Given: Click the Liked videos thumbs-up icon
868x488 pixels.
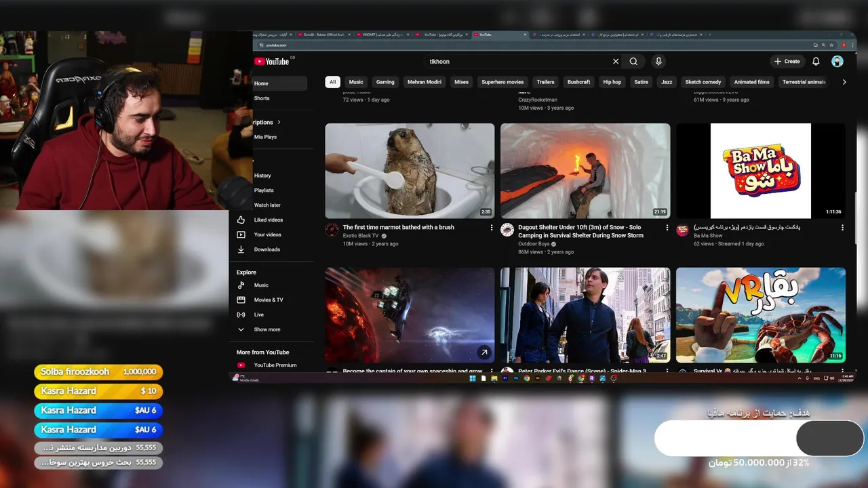Looking at the screenshot, I should click(x=241, y=220).
